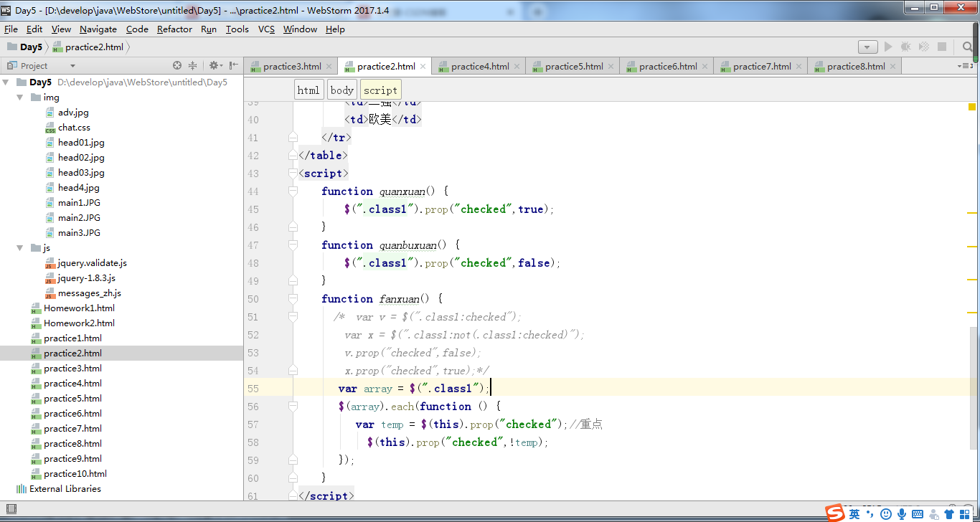Open Search Everywhere magnifier icon
The image size is (980, 522).
click(x=968, y=47)
